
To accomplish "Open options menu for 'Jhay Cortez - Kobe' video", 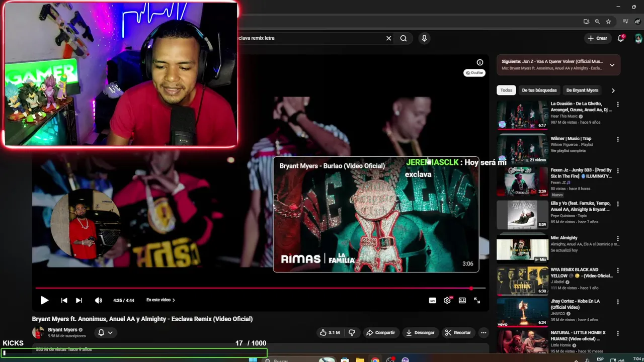I will click(618, 302).
